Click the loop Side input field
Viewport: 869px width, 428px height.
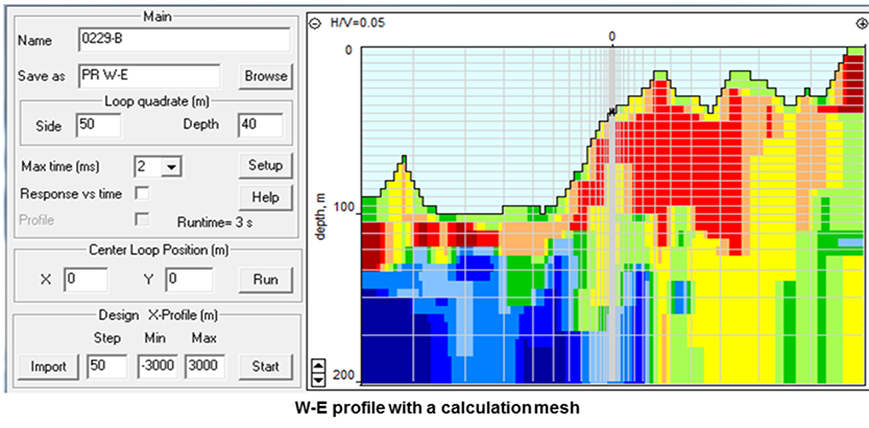pyautogui.click(x=97, y=125)
